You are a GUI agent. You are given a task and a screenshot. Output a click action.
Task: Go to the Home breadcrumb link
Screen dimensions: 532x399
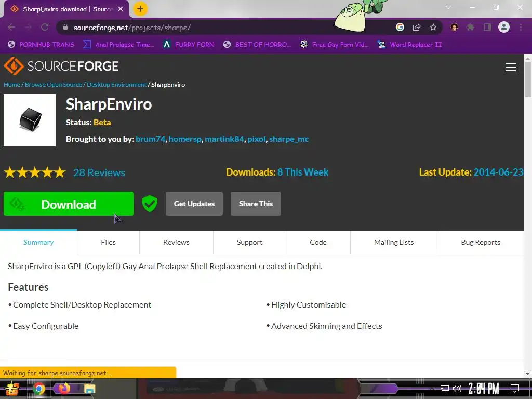point(12,85)
